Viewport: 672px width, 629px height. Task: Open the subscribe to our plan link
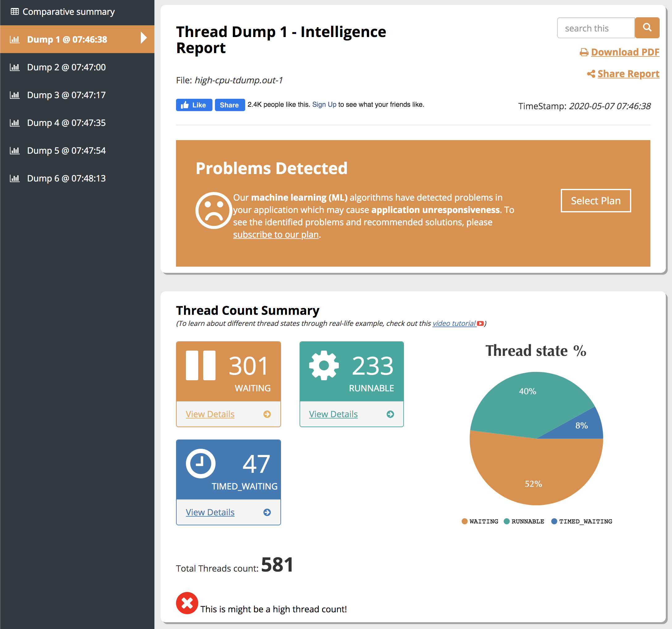tap(276, 235)
